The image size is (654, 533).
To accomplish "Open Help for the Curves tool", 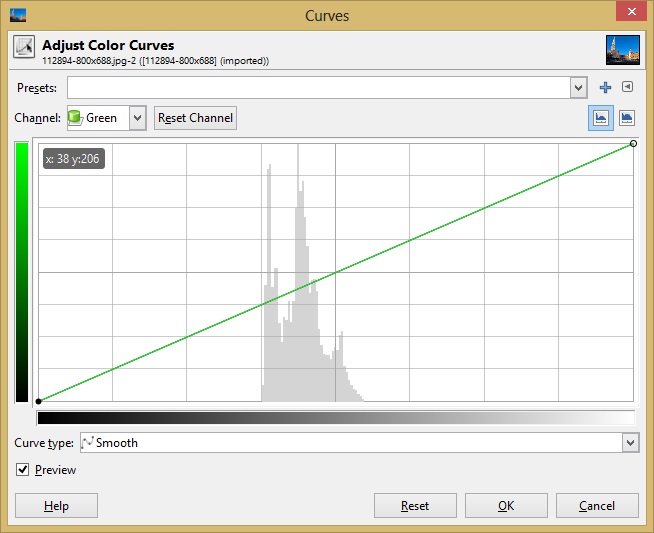I will 56,506.
